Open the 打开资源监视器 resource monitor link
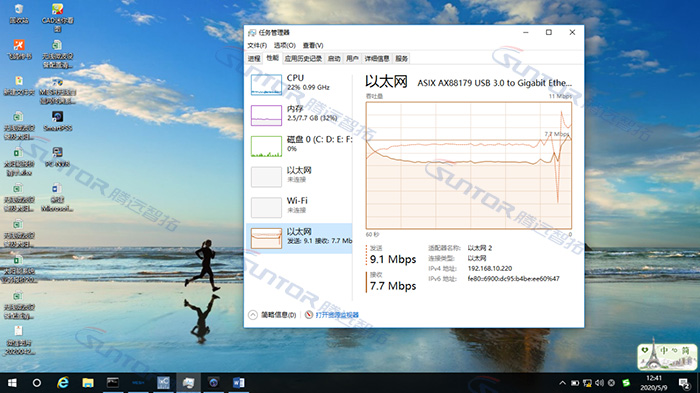This screenshot has width=700, height=393. click(x=337, y=315)
